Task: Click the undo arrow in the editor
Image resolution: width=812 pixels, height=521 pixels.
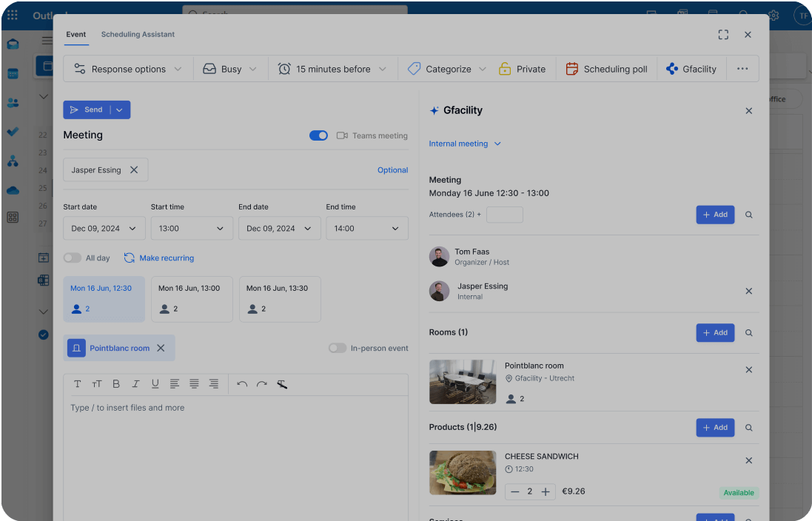Action: (242, 384)
